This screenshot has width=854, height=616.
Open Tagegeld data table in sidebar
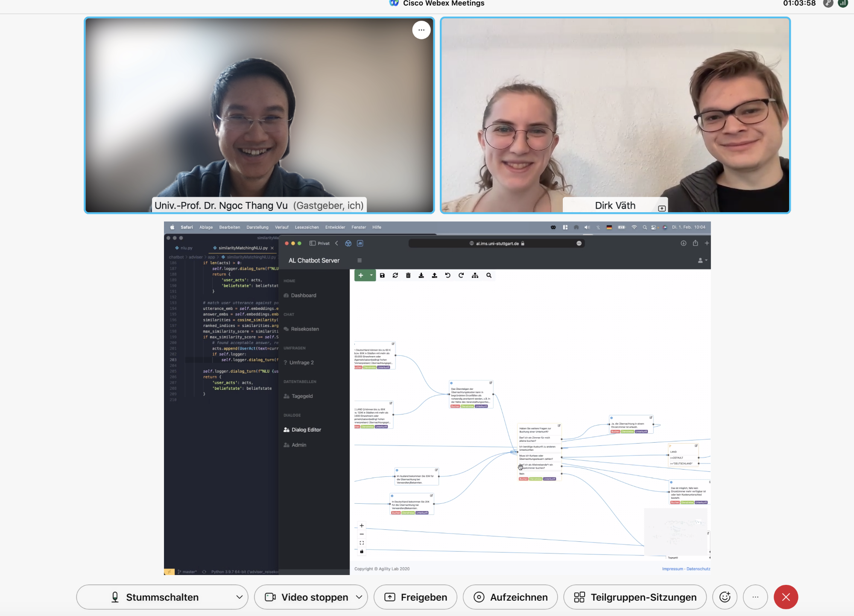(298, 396)
